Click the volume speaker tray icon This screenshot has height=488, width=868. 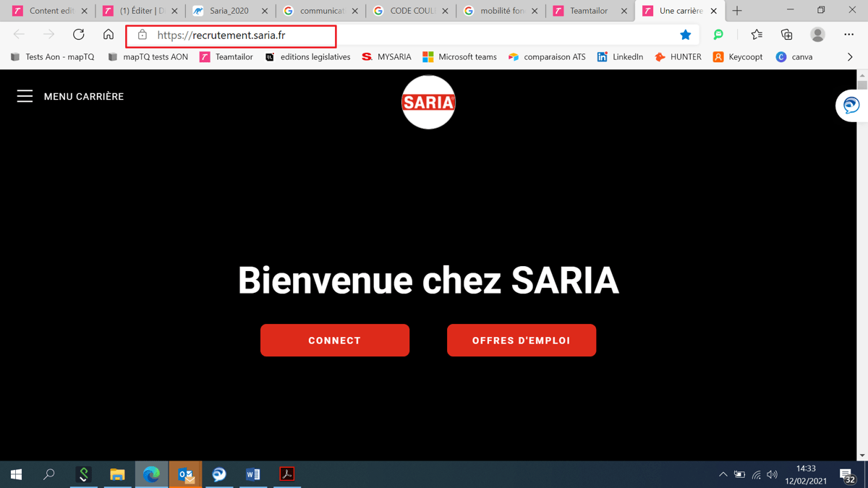pos(772,475)
